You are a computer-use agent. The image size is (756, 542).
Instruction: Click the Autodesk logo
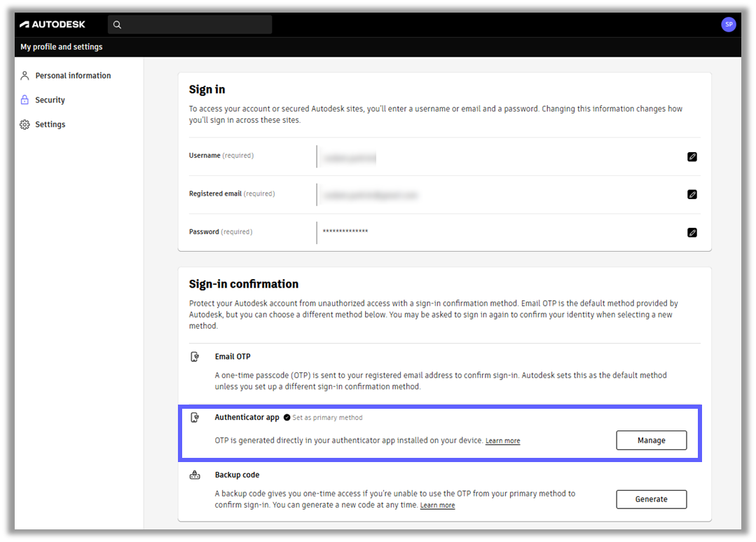click(53, 25)
